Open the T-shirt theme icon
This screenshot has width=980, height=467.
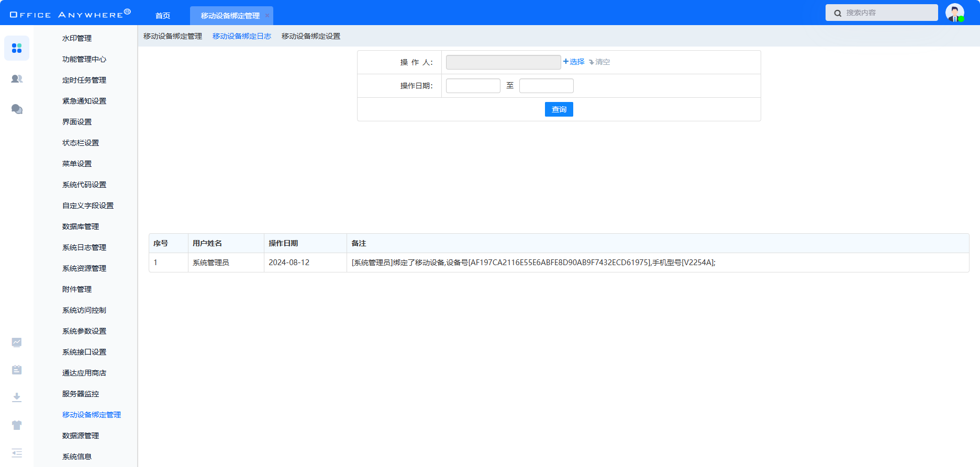pos(17,425)
